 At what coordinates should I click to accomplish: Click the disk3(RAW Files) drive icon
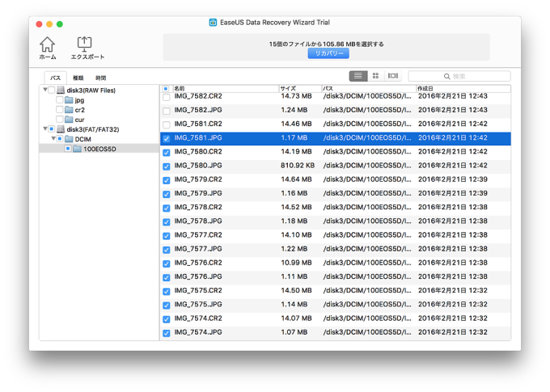coord(61,91)
